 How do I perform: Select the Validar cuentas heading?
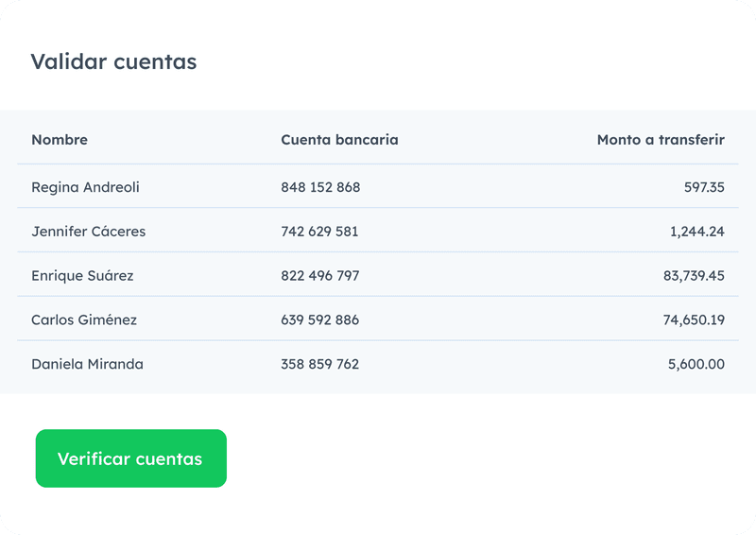pyautogui.click(x=113, y=61)
